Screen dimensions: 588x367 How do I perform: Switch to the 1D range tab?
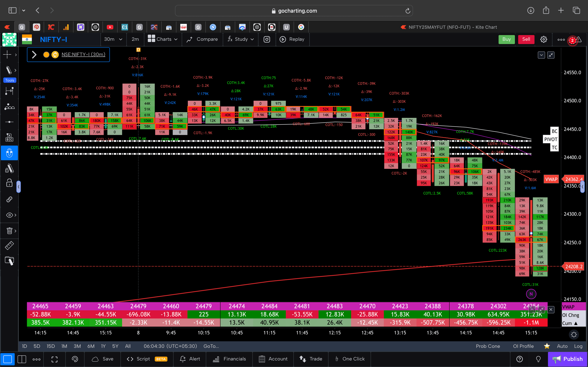24,346
